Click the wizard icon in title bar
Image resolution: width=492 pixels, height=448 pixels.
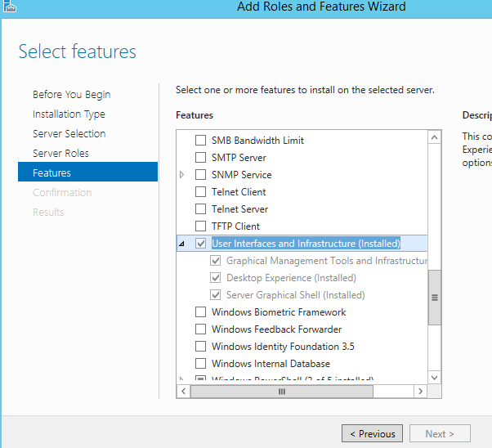pos(10,7)
